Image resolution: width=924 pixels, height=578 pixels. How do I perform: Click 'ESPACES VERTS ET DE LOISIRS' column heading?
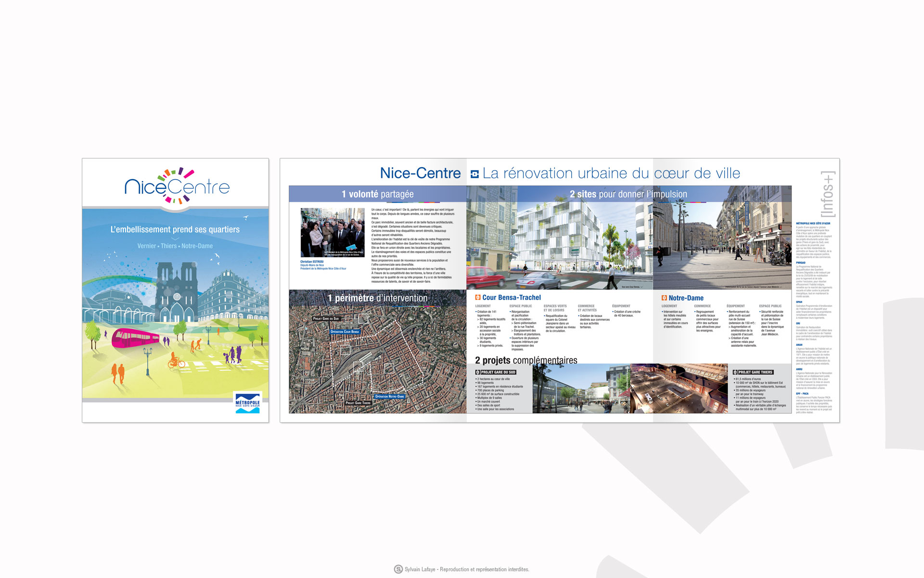(x=555, y=308)
